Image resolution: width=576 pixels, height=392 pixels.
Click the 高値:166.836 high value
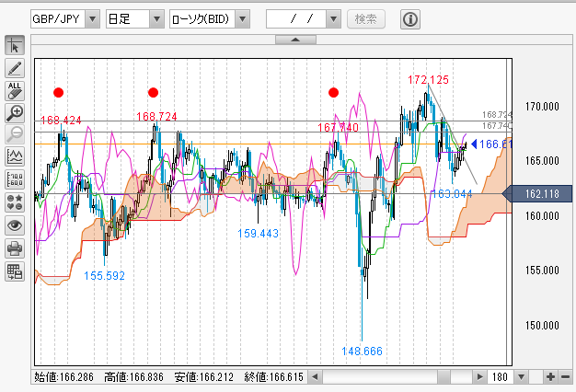coord(133,377)
